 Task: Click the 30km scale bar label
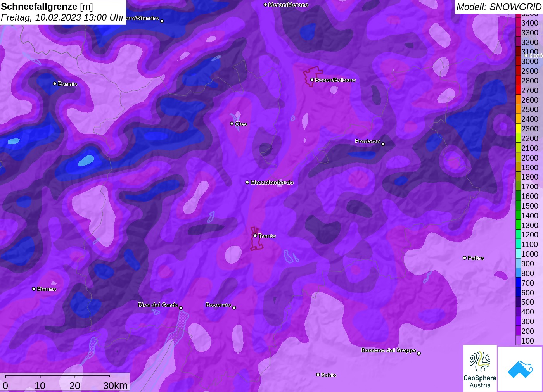(115, 385)
